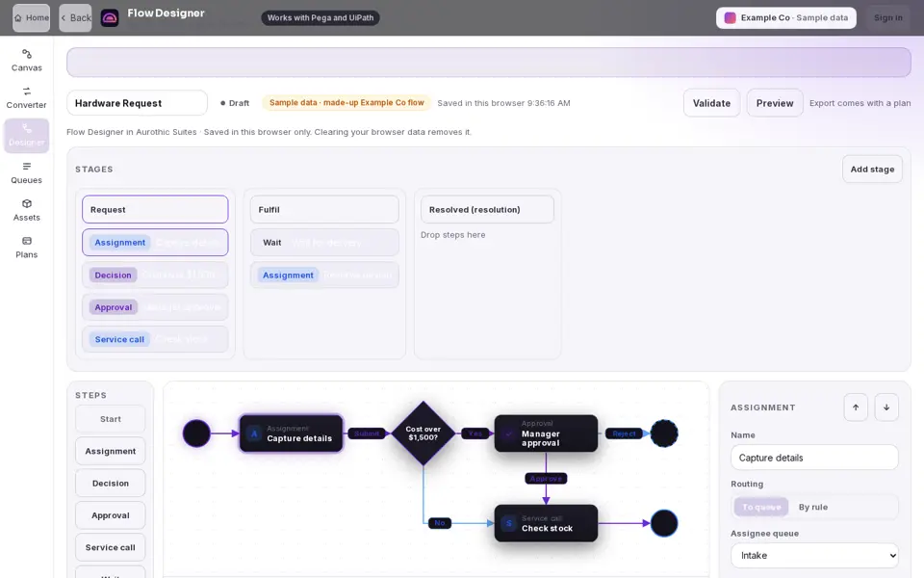Pick the Start item in Steps palette

tap(110, 419)
